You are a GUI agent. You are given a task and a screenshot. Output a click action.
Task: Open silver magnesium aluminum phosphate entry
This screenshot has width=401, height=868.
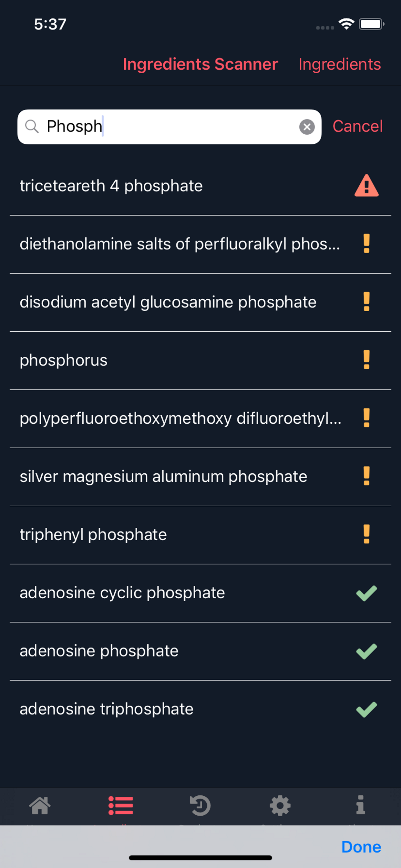pyautogui.click(x=200, y=477)
